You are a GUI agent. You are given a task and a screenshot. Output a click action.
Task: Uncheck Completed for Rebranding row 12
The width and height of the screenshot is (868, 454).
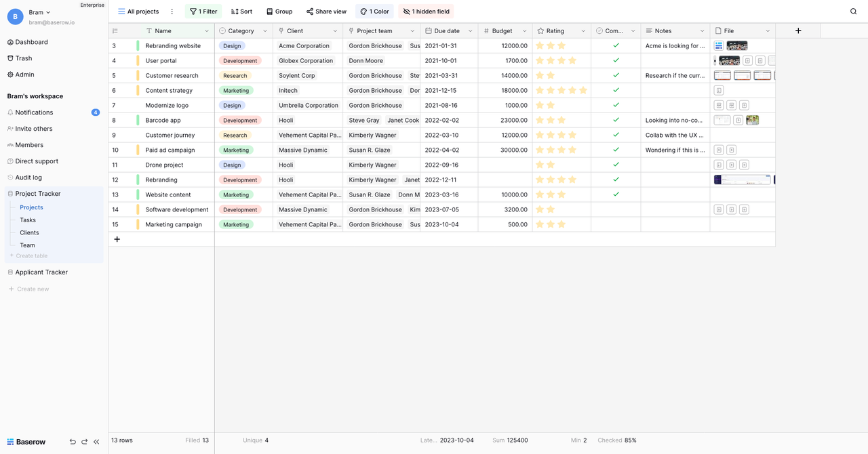616,180
